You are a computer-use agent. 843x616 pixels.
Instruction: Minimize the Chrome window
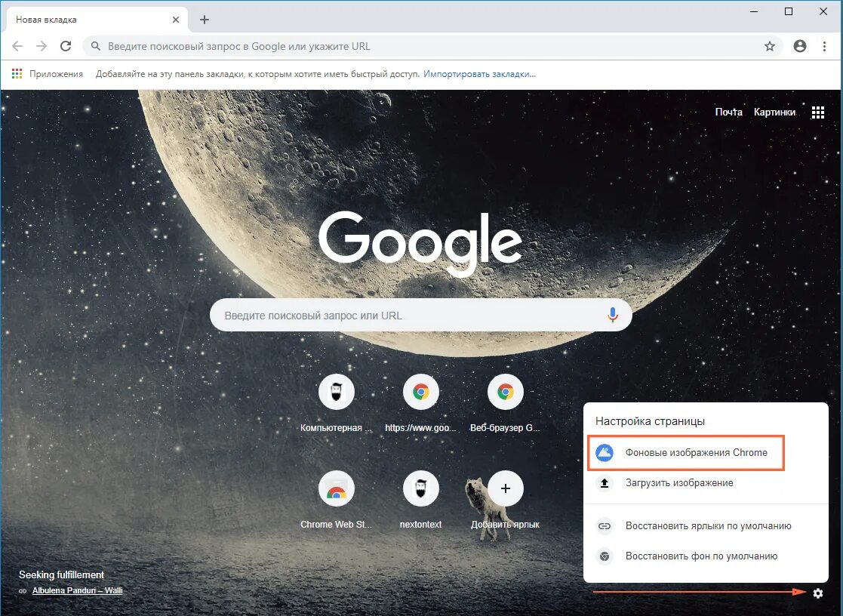pos(754,11)
